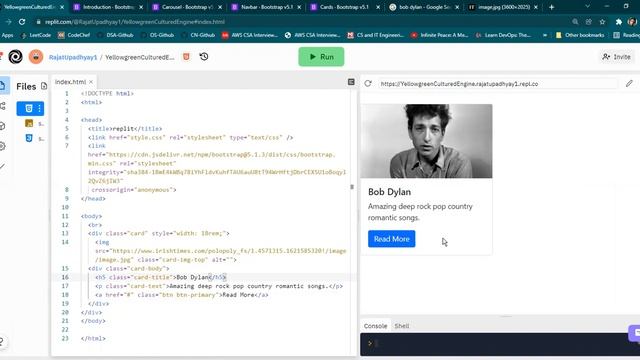
Task: Open the browser extensions puzzle icon
Action: coord(618,22)
